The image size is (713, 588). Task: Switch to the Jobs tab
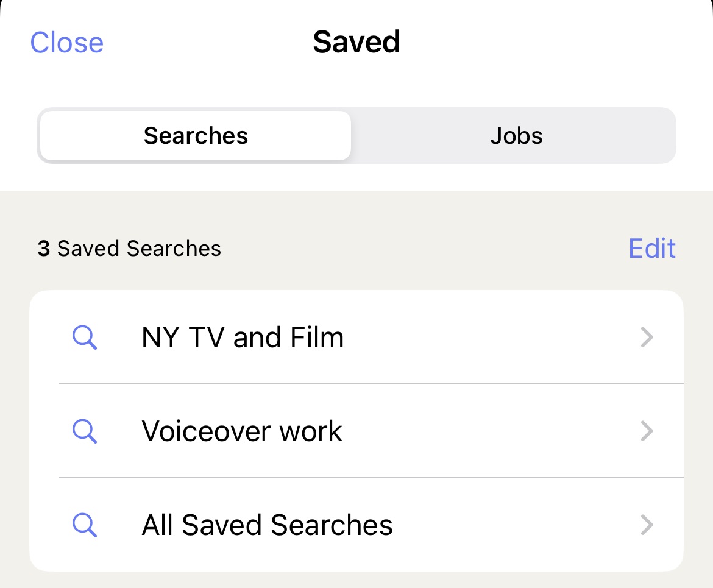coord(516,135)
